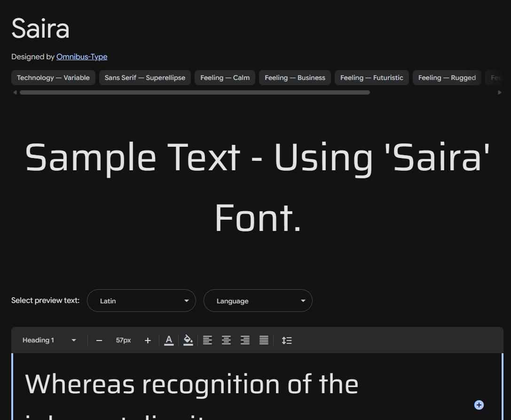Click the right scroll arrow under tags

[500, 93]
